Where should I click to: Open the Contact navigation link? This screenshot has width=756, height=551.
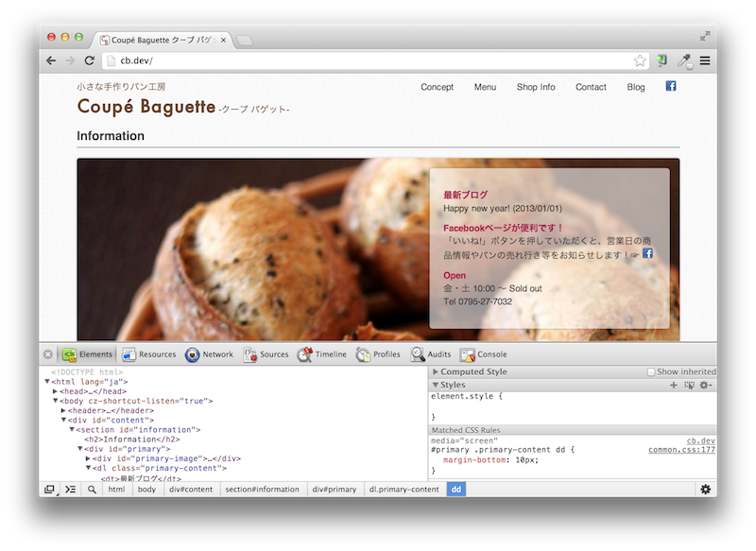[591, 87]
